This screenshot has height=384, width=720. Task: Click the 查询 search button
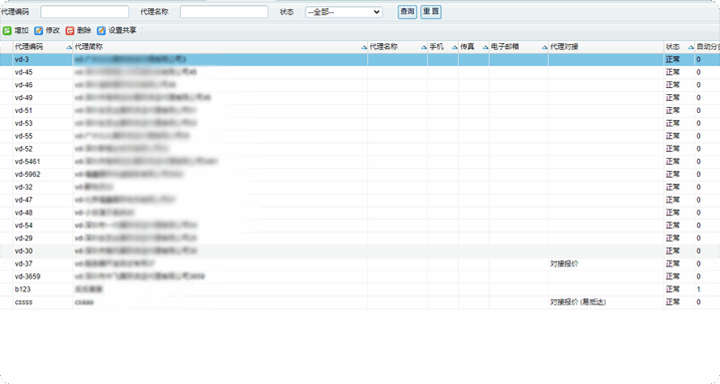click(x=407, y=12)
